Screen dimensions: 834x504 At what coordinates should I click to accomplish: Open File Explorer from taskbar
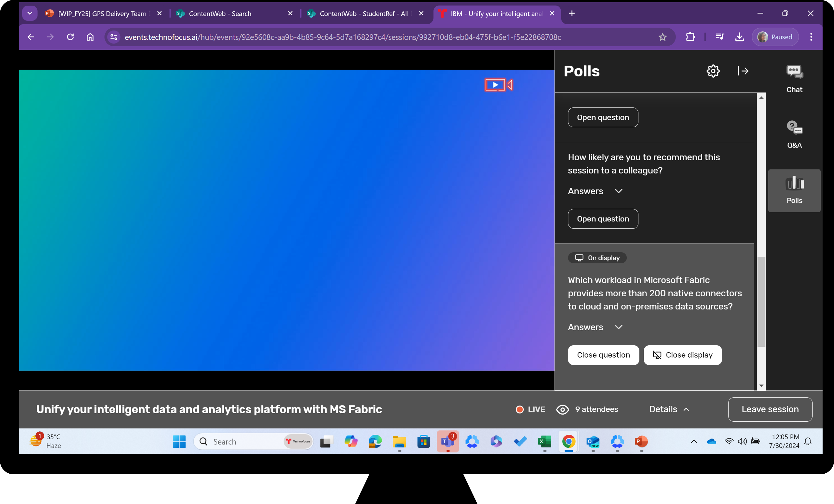(x=399, y=441)
